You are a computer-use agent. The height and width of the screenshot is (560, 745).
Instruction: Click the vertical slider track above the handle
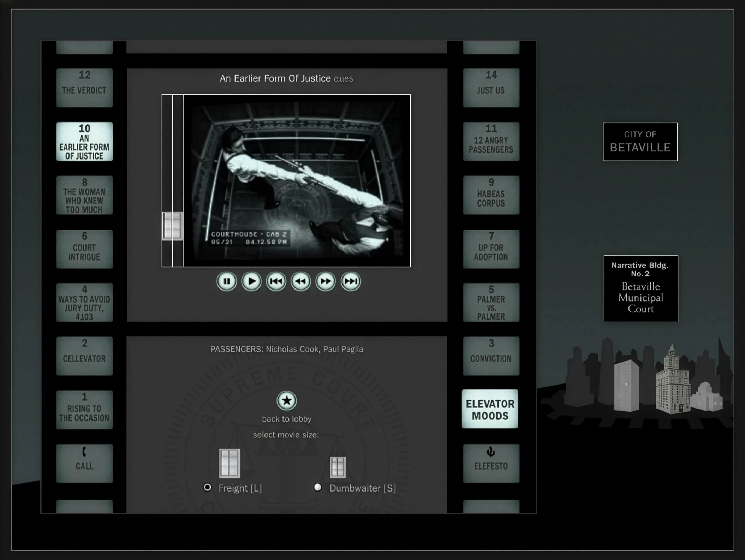[172, 153]
